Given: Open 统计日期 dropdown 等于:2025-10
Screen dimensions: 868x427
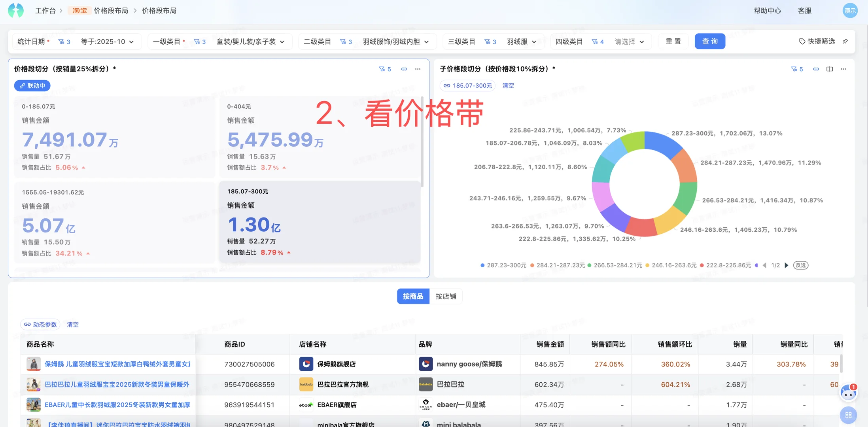Looking at the screenshot, I should coord(108,42).
